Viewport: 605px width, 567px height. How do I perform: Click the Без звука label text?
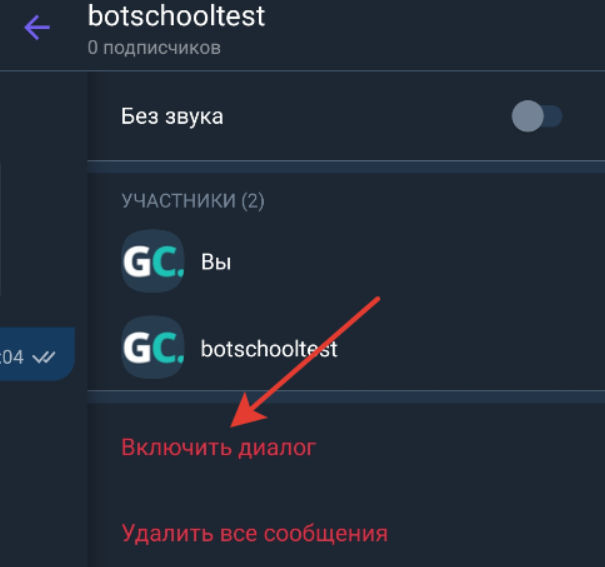pos(172,116)
